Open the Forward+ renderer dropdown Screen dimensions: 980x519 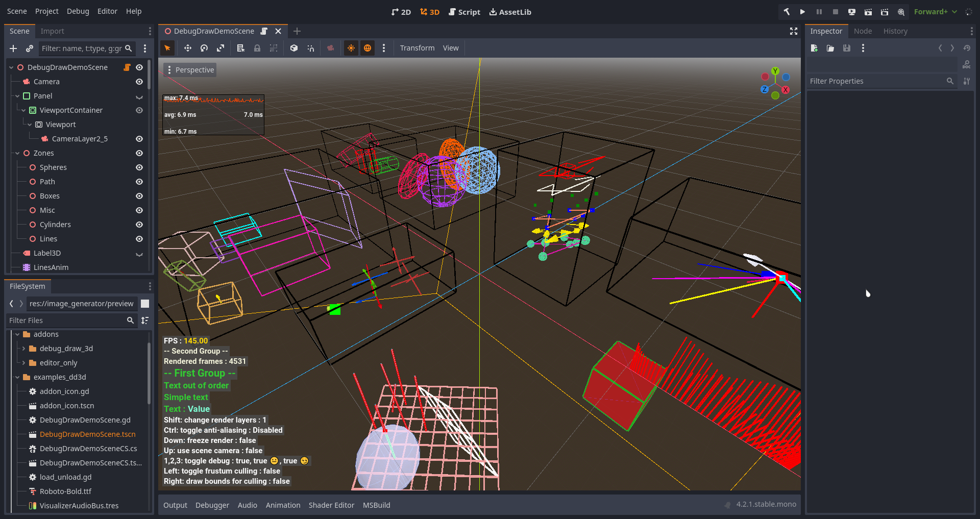pyautogui.click(x=935, y=12)
